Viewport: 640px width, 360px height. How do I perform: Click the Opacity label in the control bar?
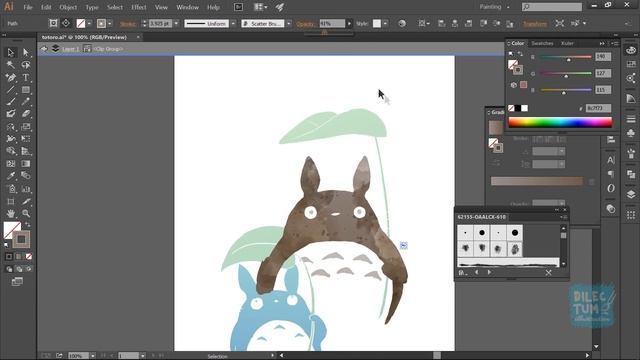306,24
